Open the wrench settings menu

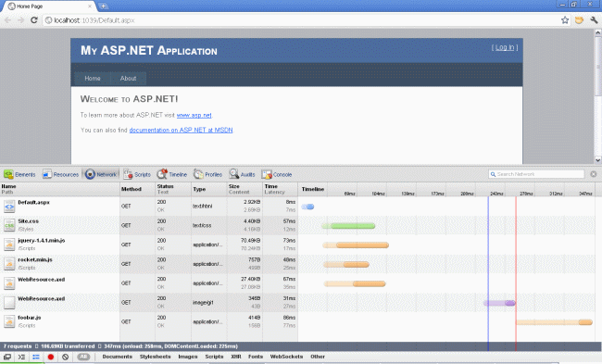click(594, 20)
